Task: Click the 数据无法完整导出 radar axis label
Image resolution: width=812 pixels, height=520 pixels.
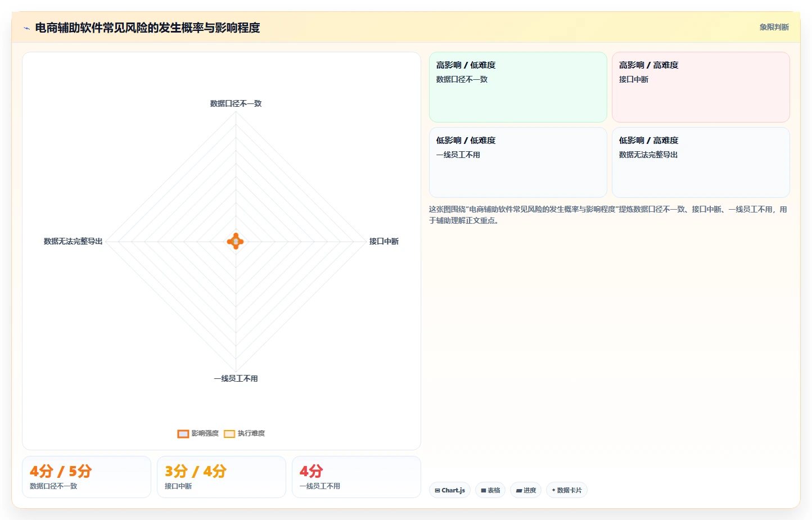Action: pyautogui.click(x=73, y=241)
